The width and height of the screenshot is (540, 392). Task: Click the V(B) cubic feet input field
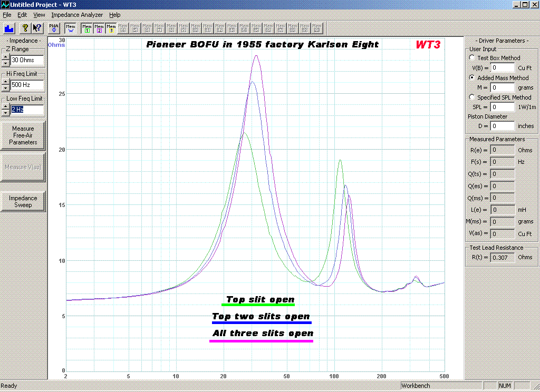click(x=503, y=68)
